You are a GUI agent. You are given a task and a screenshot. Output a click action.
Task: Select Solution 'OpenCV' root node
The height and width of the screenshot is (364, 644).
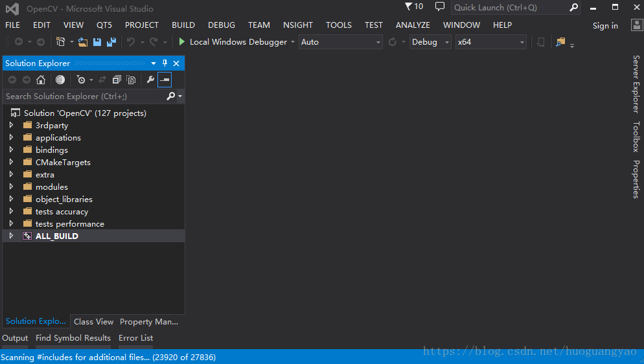pyautogui.click(x=85, y=113)
